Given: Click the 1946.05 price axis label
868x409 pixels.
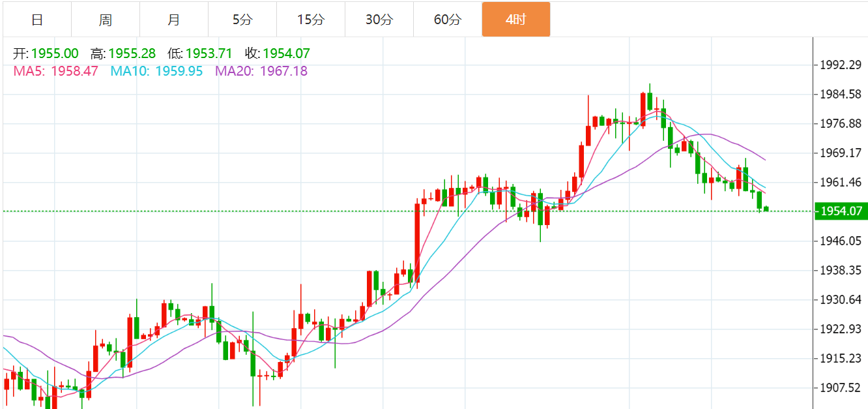Looking at the screenshot, I should (x=841, y=241).
